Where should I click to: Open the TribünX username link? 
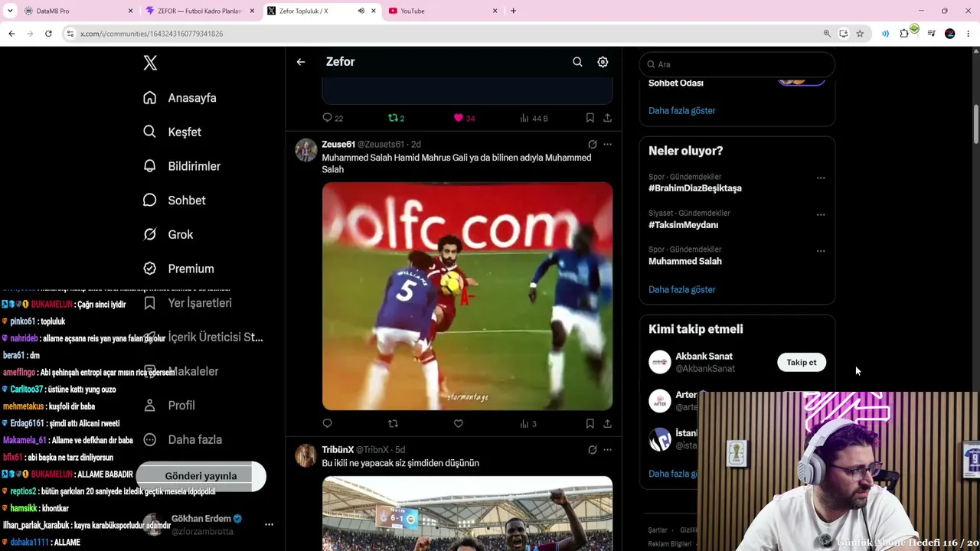[x=338, y=450]
